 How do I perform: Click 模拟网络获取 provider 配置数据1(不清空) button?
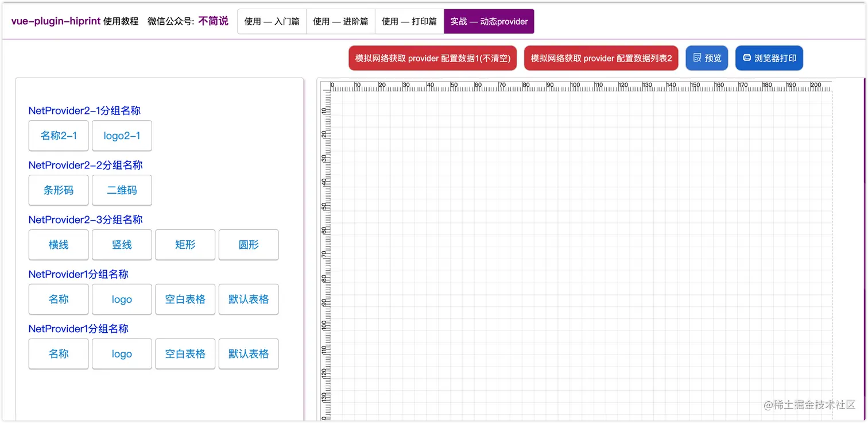pos(432,57)
